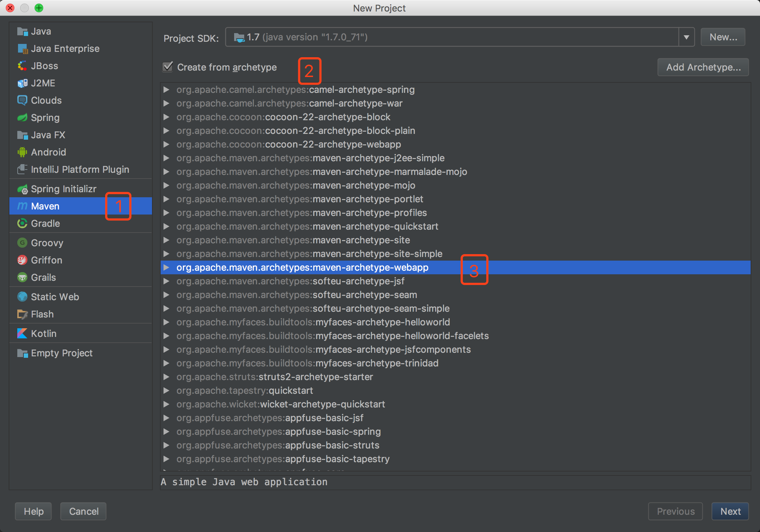Expand the struts2-archetype-starter node

(x=166, y=377)
